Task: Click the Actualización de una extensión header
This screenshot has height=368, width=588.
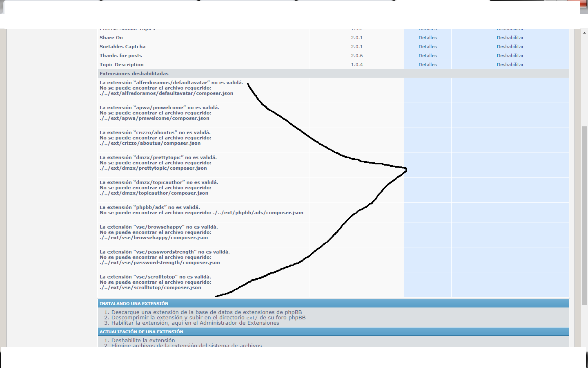Action: click(x=141, y=332)
